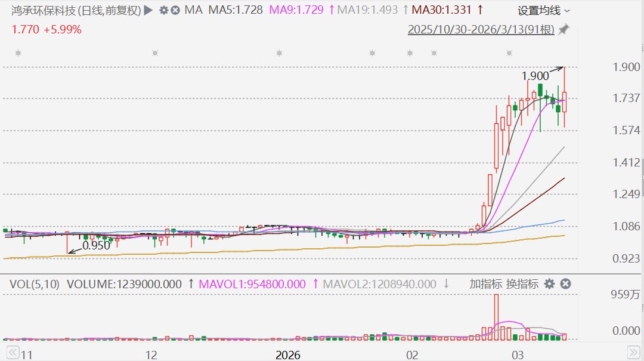This screenshot has height=361, width=644.
Task: Remove the VOL indicator panel
Action: (565, 283)
